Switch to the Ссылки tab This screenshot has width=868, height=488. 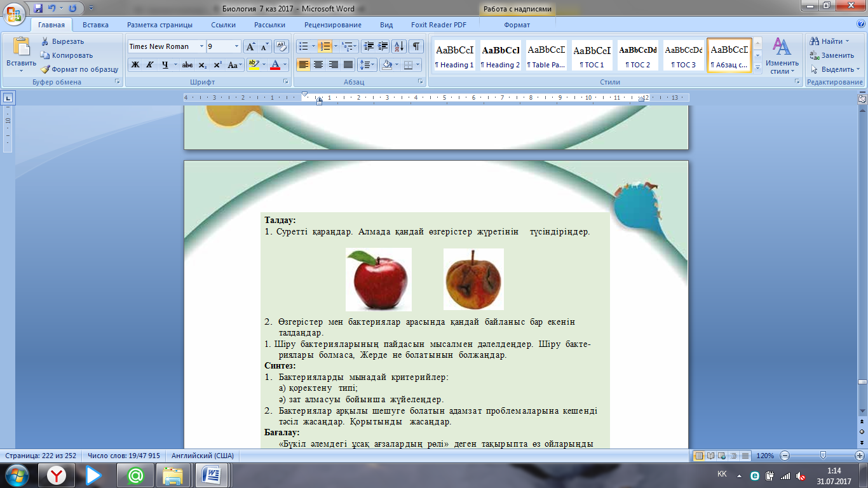(x=223, y=25)
